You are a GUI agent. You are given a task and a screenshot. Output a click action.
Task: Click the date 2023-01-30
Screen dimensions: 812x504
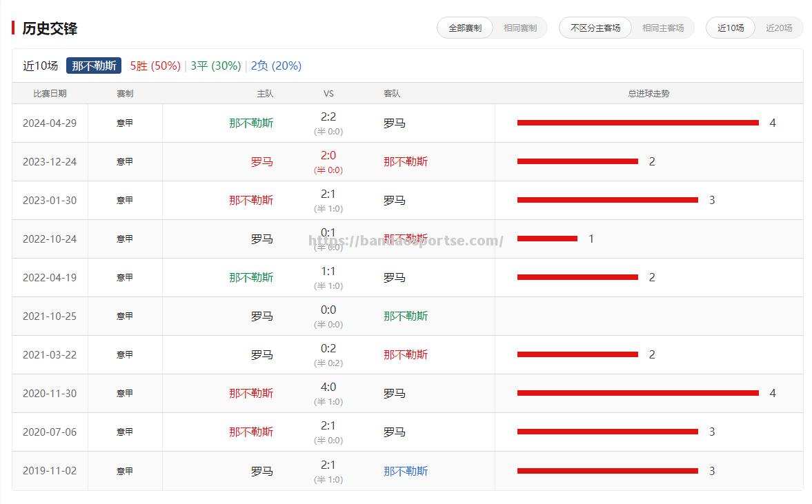point(50,200)
